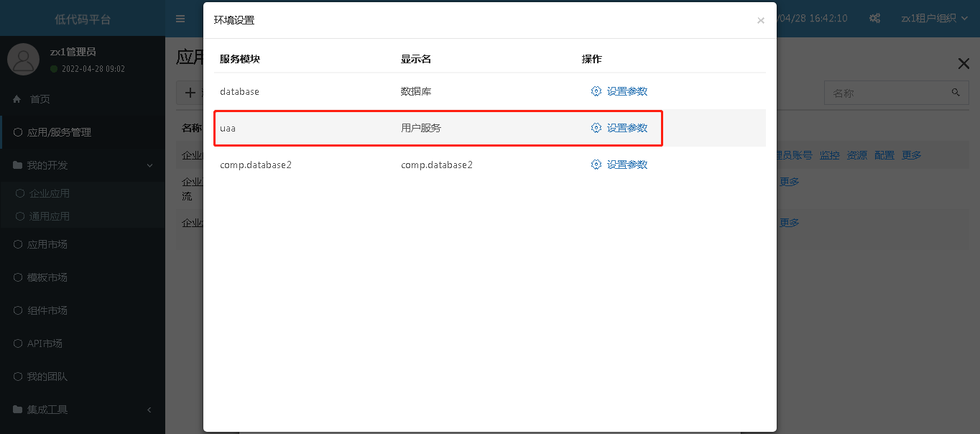Click the zx1管理员 user avatar

pyautogui.click(x=23, y=59)
